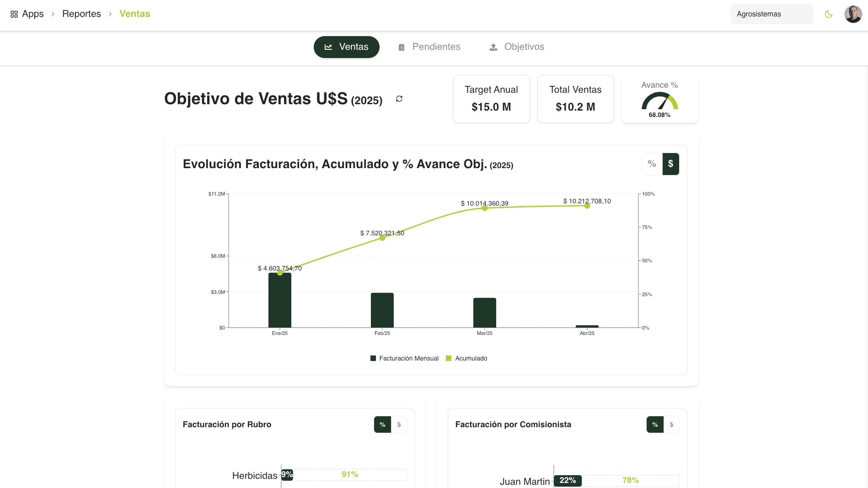868x488 pixels.
Task: Open the user avatar profile menu
Action: click(853, 14)
